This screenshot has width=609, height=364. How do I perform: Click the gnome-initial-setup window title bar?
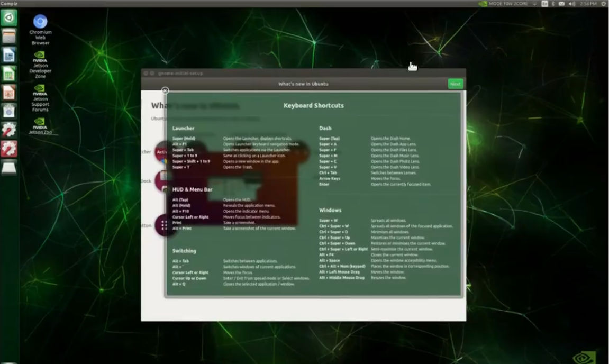(x=303, y=73)
